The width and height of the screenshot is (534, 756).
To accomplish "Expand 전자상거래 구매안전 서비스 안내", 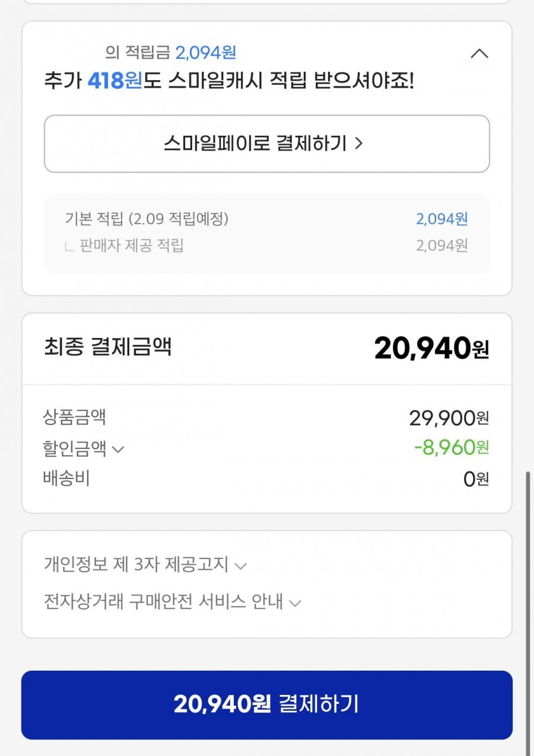I will click(x=294, y=604).
